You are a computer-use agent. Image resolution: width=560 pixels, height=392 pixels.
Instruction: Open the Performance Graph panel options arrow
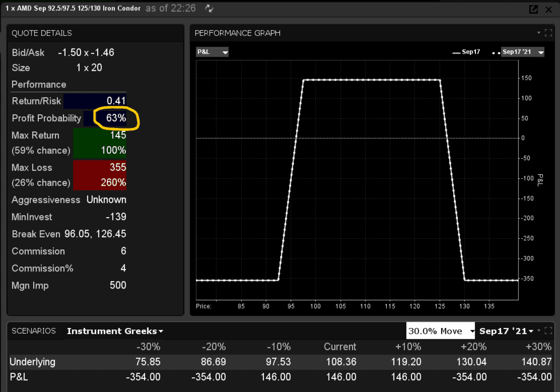(538, 33)
